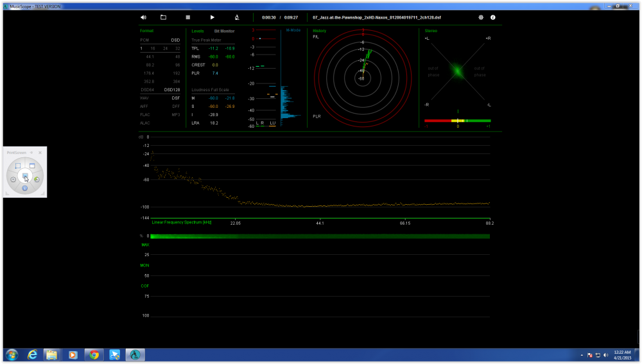Launch Internet Explorer from taskbar
The image size is (642, 364).
click(32, 354)
